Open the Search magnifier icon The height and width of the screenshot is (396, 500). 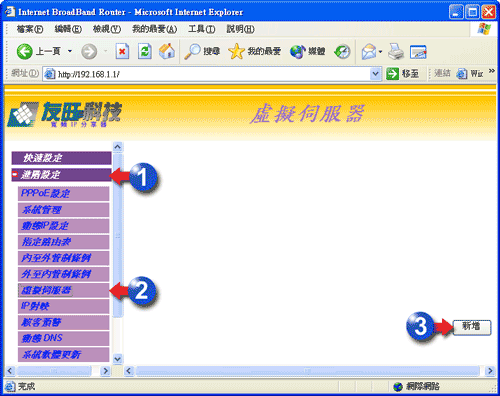tap(192, 52)
